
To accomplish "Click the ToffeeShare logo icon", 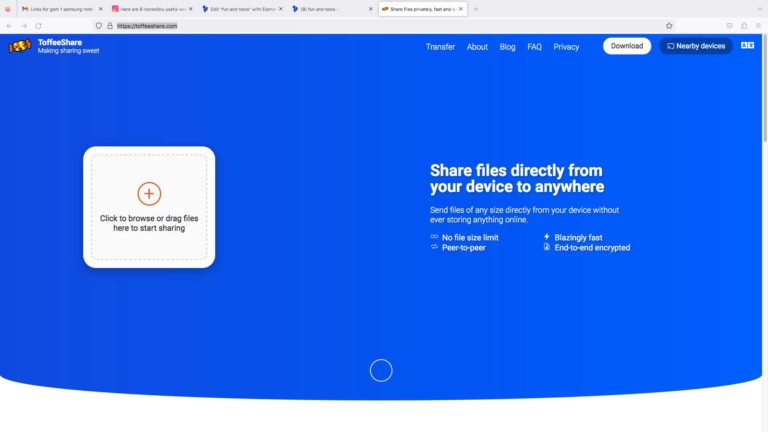I will click(x=20, y=46).
